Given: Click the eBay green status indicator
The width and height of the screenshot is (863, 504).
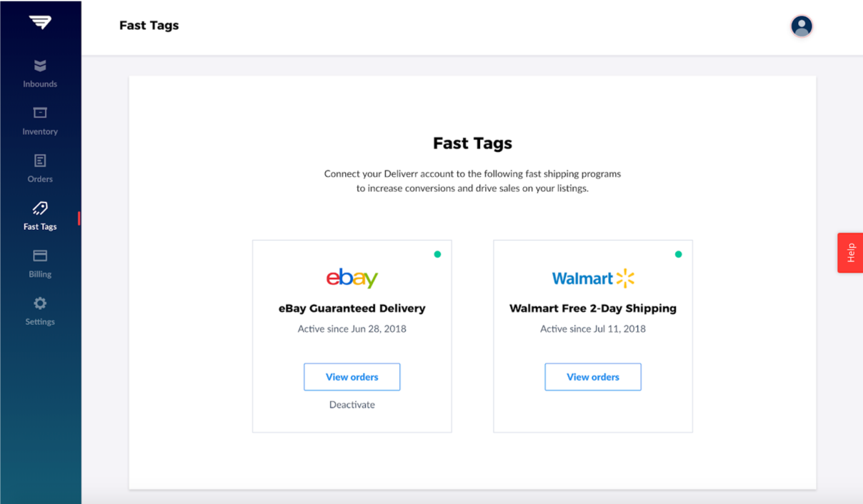Looking at the screenshot, I should [437, 254].
